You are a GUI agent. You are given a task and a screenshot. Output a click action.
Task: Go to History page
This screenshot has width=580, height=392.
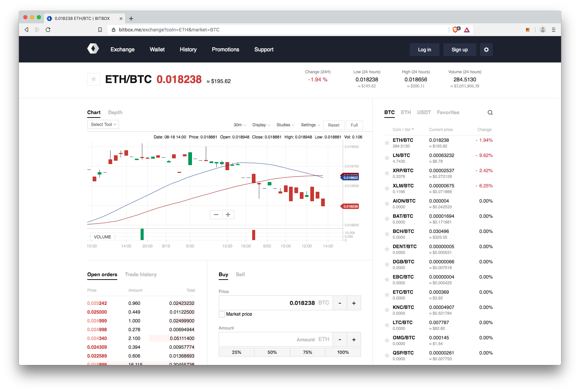tap(188, 50)
